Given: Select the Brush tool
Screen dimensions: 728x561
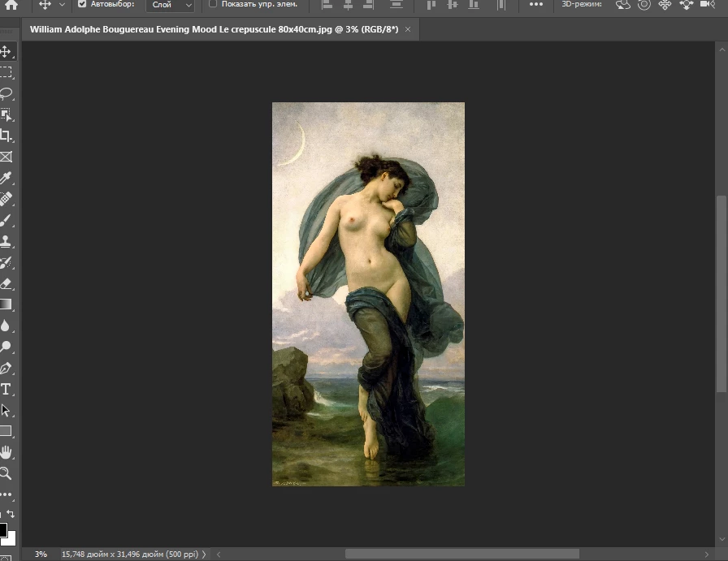Looking at the screenshot, I should pos(6,220).
